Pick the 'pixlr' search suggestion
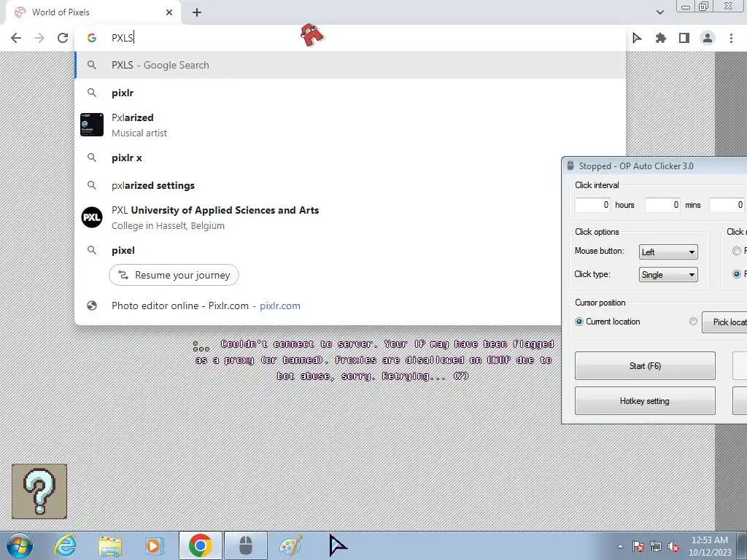Screen dimensions: 747x560 click(350, 93)
